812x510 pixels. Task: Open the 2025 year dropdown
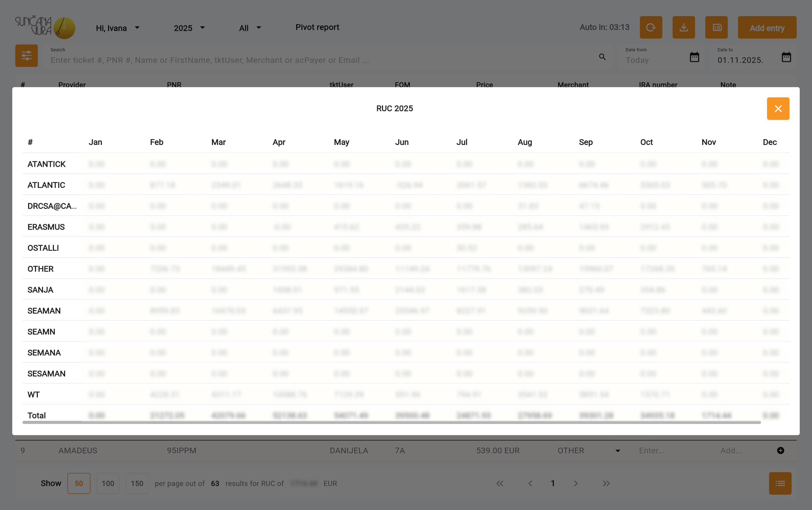[189, 28]
